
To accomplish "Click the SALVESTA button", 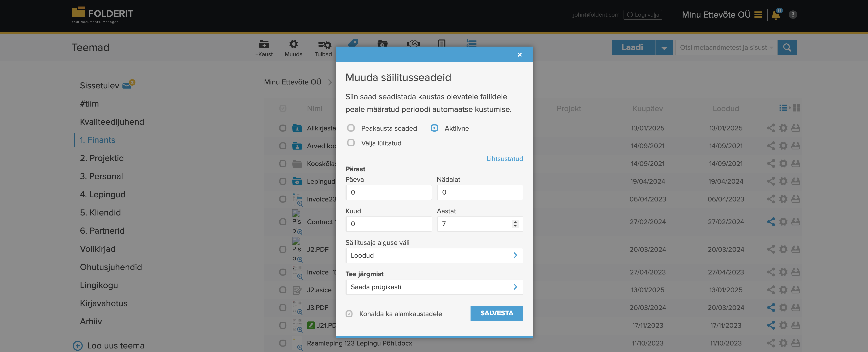I will coord(496,313).
